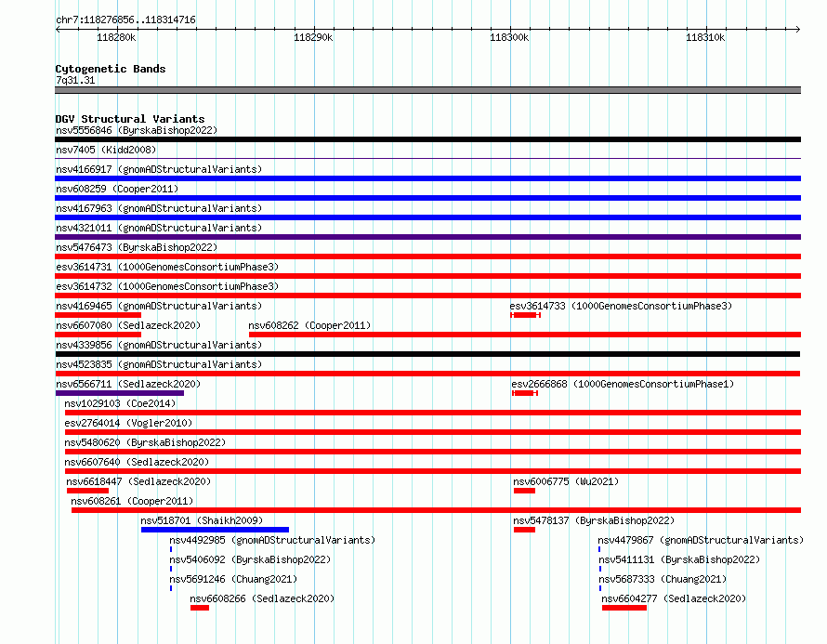This screenshot has height=644, width=827.
Task: Open nsv4166917 gnomAD structural variant label
Action: click(159, 169)
